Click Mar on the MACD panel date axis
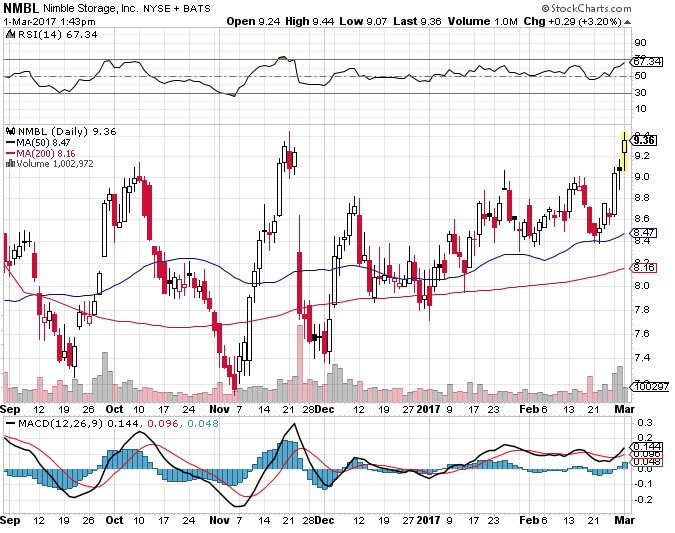Viewport: 675px width, 533px height. (x=625, y=520)
